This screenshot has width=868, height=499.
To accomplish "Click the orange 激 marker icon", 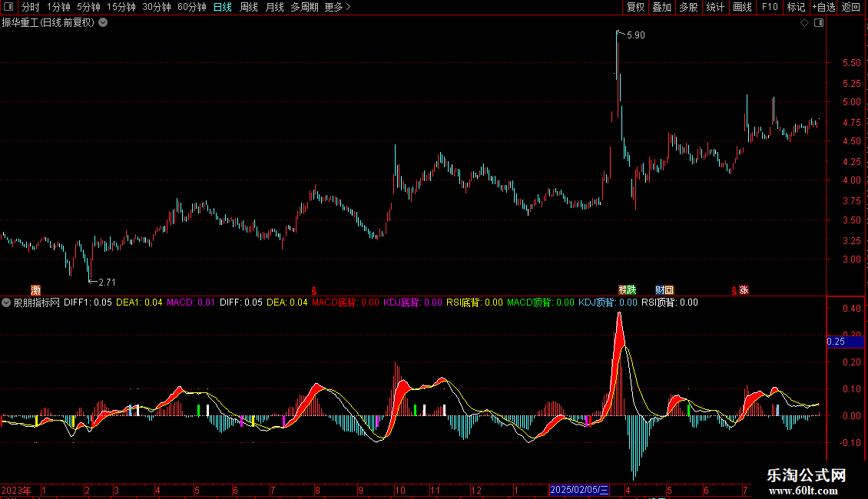I will click(x=35, y=290).
